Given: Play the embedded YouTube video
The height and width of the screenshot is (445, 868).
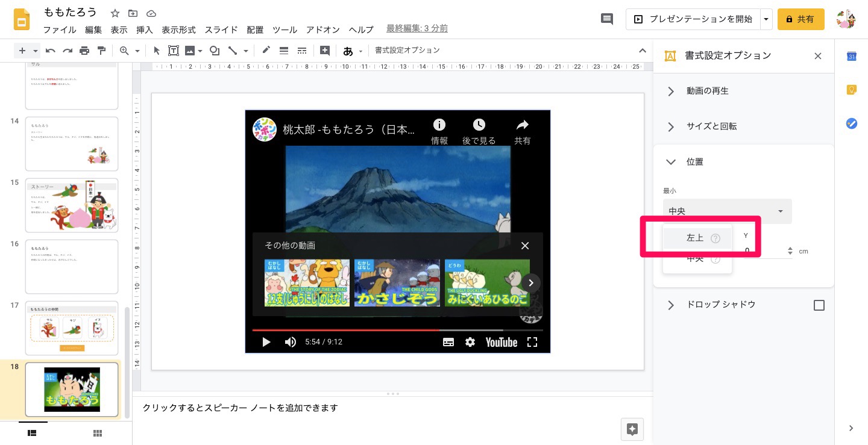Looking at the screenshot, I should coord(266,342).
